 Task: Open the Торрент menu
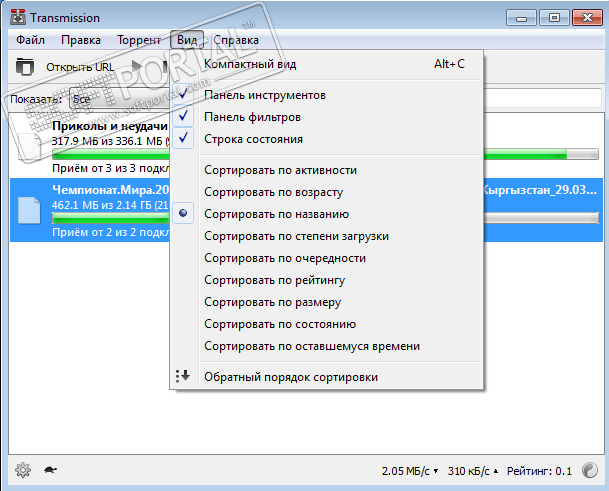139,40
